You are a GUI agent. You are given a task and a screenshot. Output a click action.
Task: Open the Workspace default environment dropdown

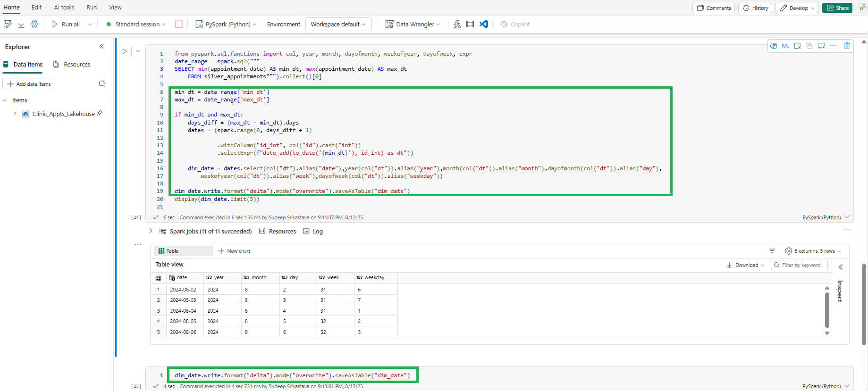[x=338, y=24]
